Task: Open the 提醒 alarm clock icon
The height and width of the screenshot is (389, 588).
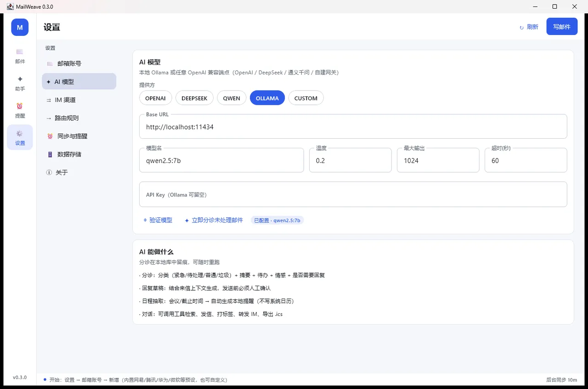Action: pyautogui.click(x=20, y=106)
